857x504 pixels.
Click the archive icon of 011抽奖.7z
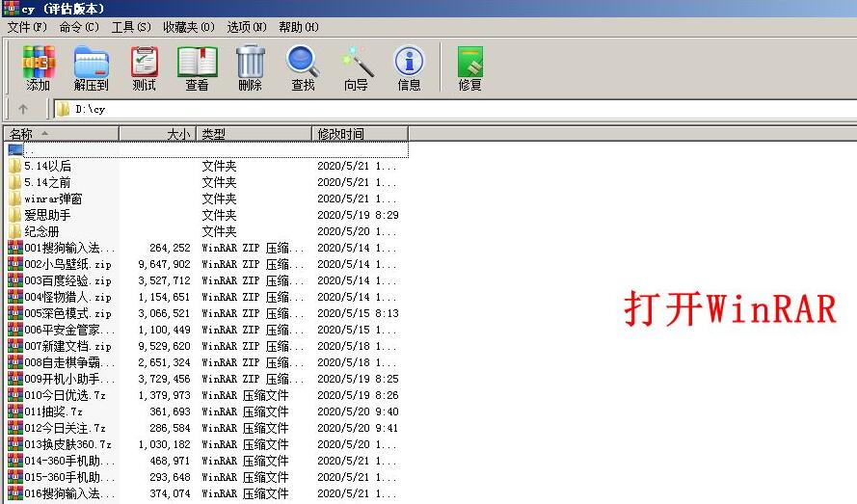click(x=15, y=411)
